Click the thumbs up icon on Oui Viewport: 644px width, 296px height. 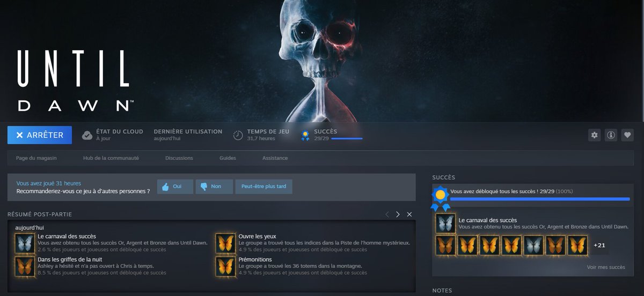[x=165, y=187]
